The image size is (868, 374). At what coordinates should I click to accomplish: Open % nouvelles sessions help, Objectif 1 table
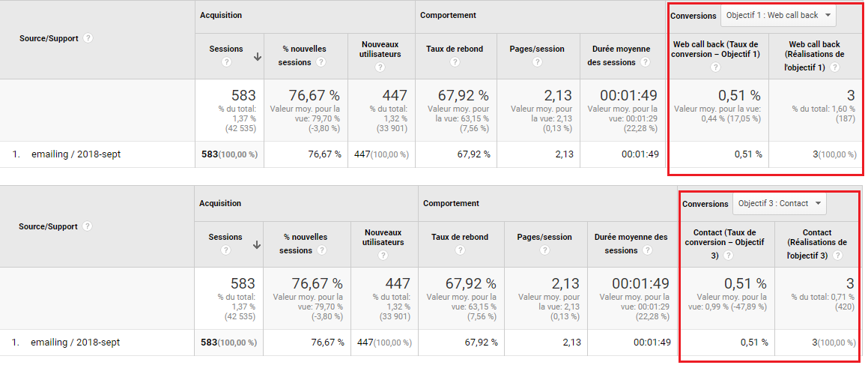321,62
